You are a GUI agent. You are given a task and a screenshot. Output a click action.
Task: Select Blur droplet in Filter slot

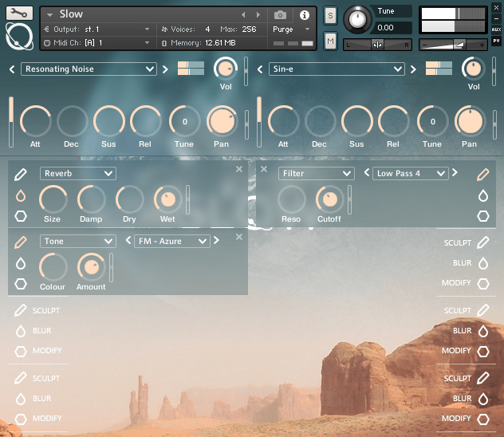click(x=483, y=195)
